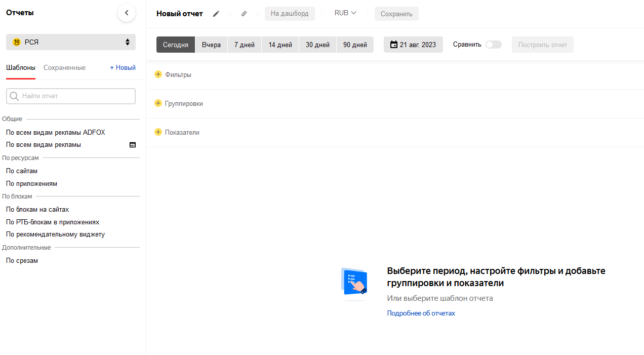Click the + Новый report link
Viewport: 644px width, 355px height.
123,67
